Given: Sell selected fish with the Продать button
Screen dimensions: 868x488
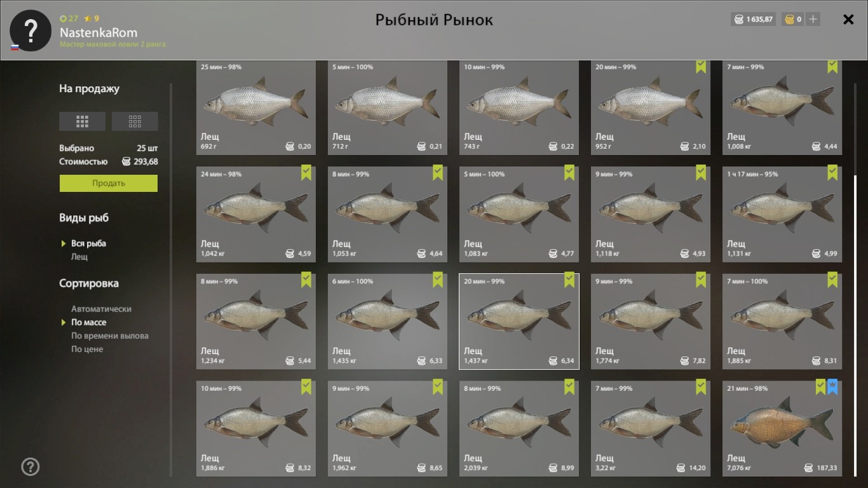Looking at the screenshot, I should [x=109, y=183].
